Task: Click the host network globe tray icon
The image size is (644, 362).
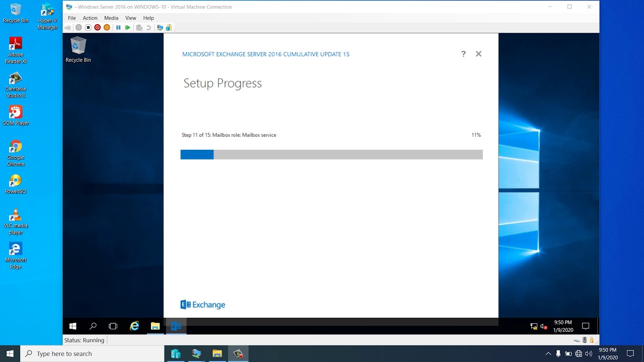Action: [579, 353]
